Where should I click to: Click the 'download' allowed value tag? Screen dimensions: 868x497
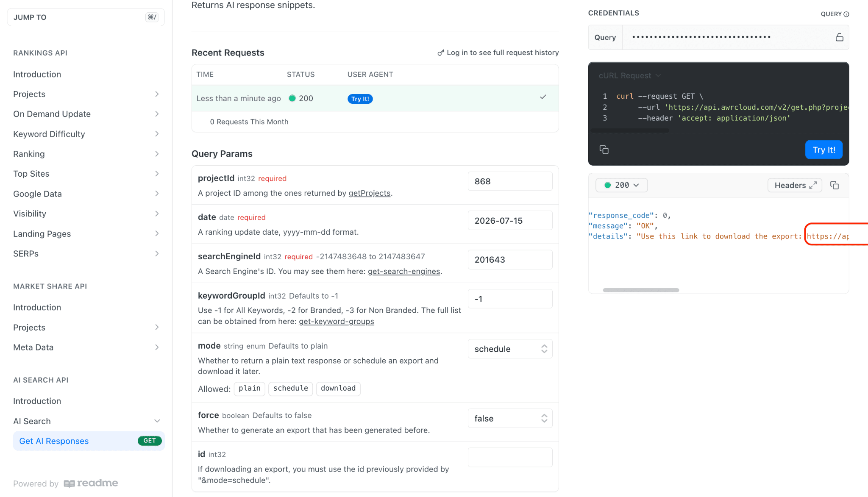(338, 389)
